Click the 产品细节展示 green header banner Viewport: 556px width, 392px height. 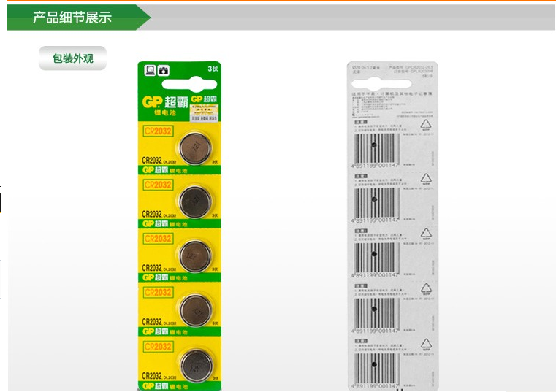click(79, 18)
